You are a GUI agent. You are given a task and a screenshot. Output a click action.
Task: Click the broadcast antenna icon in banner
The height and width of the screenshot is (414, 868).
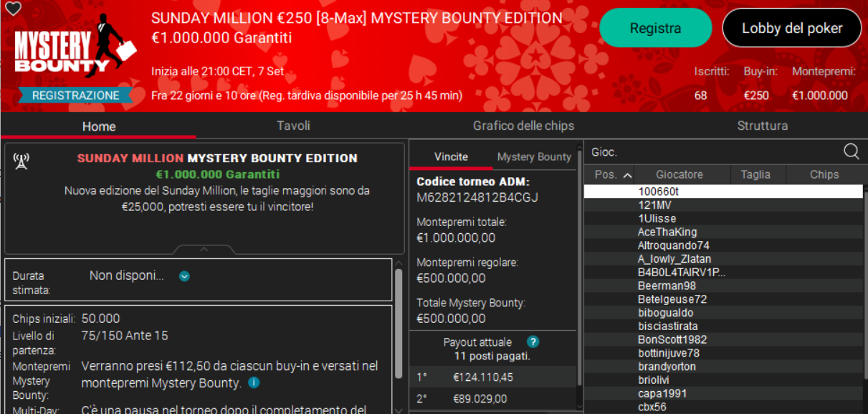22,161
